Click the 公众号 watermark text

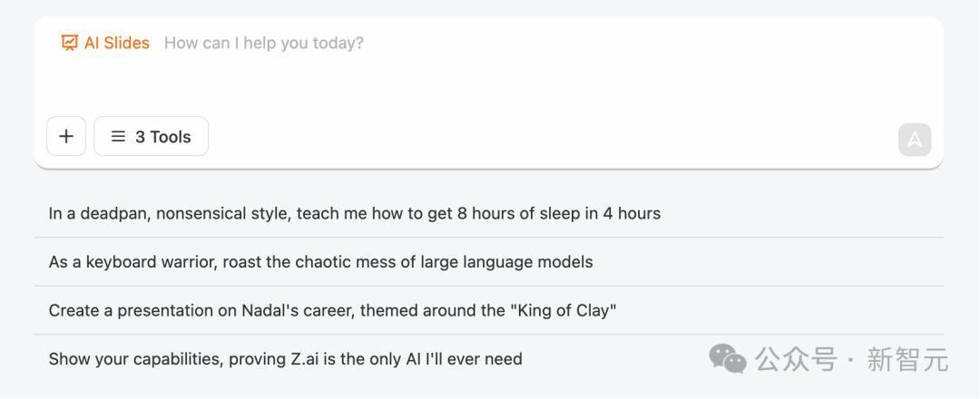click(x=796, y=360)
